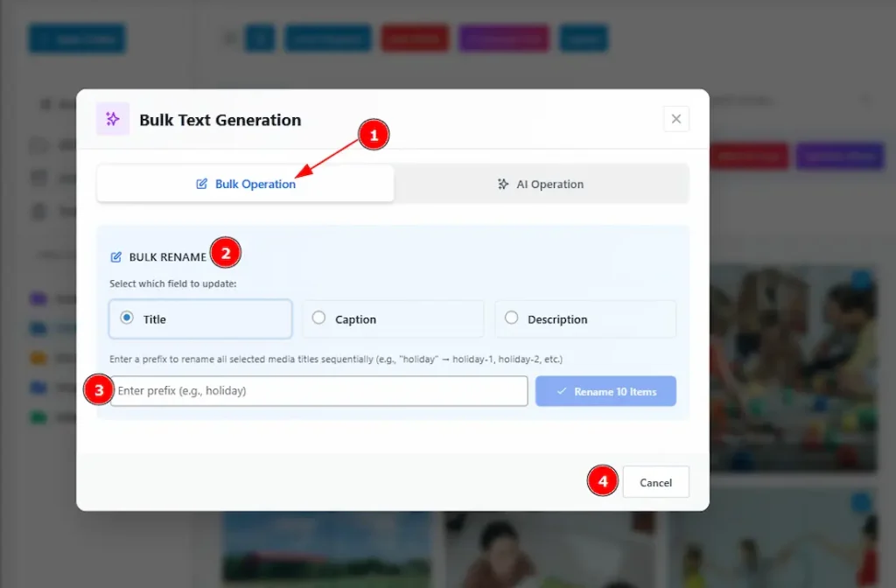Open the AI Operation tab
The width and height of the screenshot is (896, 588).
pos(541,185)
